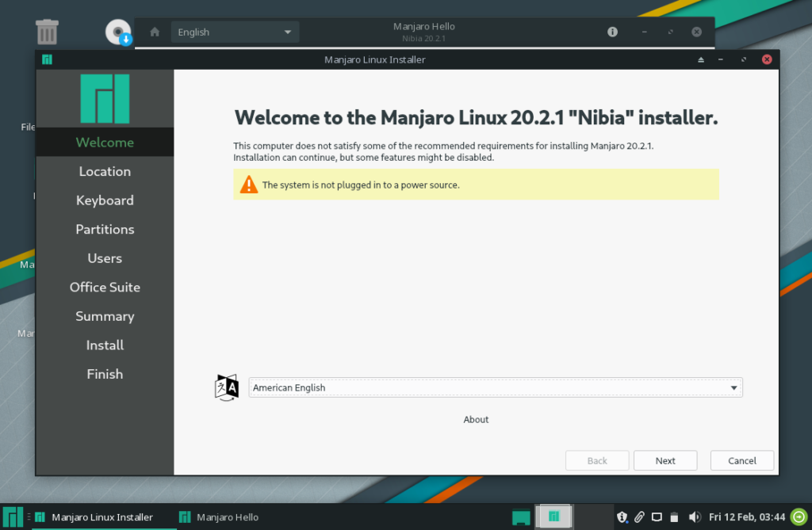Click the 'not plugged in to a power source' message
The image size is (812, 530).
[361, 185]
